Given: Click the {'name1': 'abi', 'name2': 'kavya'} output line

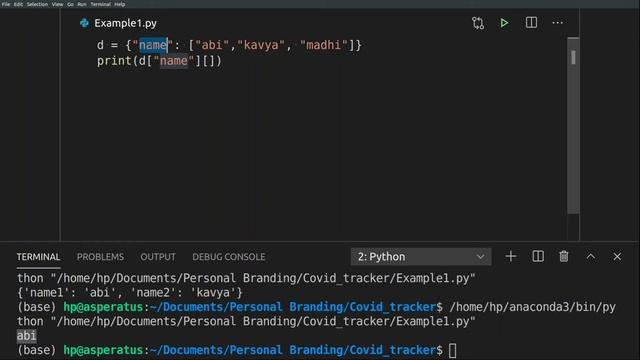Looking at the screenshot, I should [x=130, y=293].
